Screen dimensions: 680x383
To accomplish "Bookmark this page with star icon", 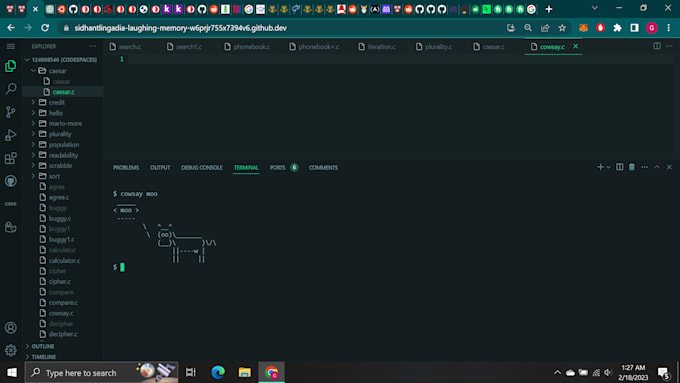I will point(562,28).
